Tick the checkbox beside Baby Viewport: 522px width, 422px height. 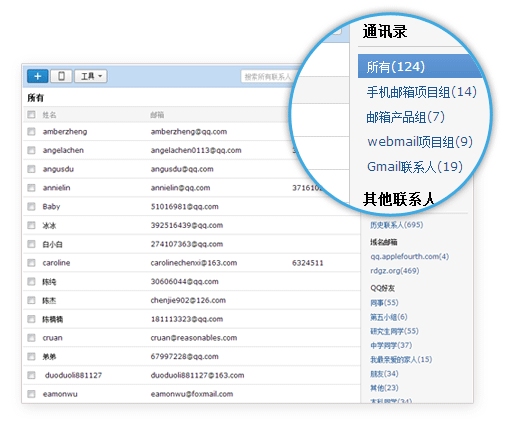pyautogui.click(x=31, y=207)
